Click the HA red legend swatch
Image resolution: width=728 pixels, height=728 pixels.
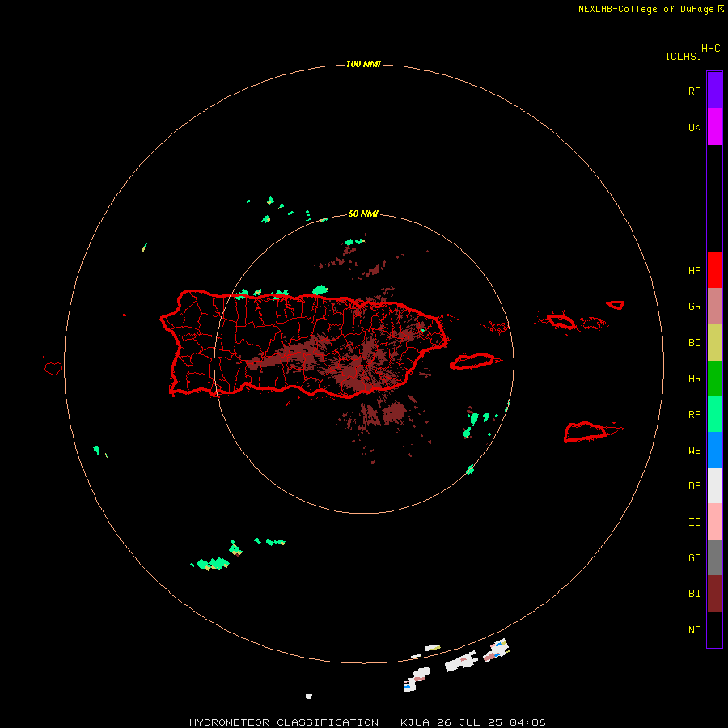point(714,270)
